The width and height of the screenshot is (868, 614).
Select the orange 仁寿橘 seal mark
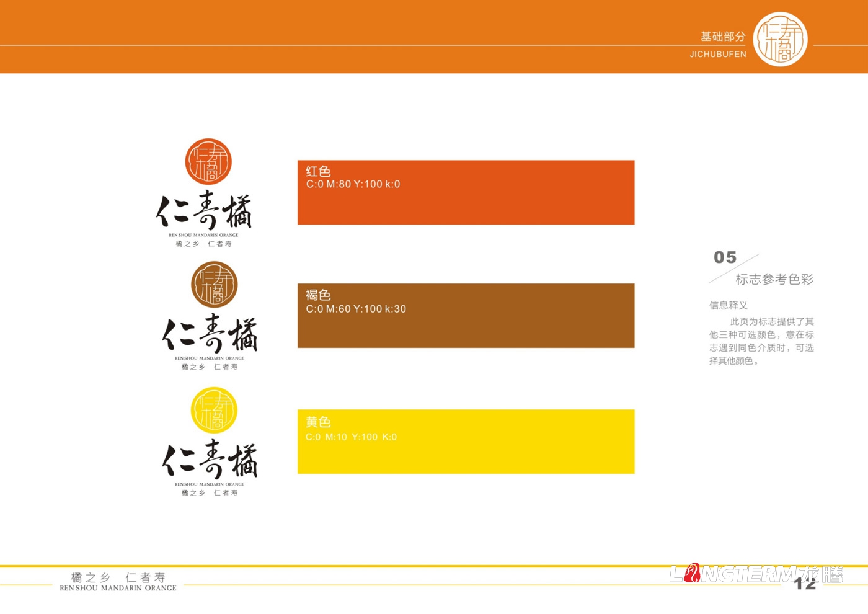209,162
